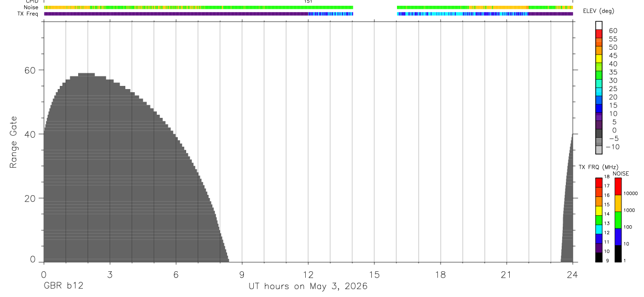Select the white top swatch of ELEV colorbar
644x297 pixels.
[x=599, y=26]
